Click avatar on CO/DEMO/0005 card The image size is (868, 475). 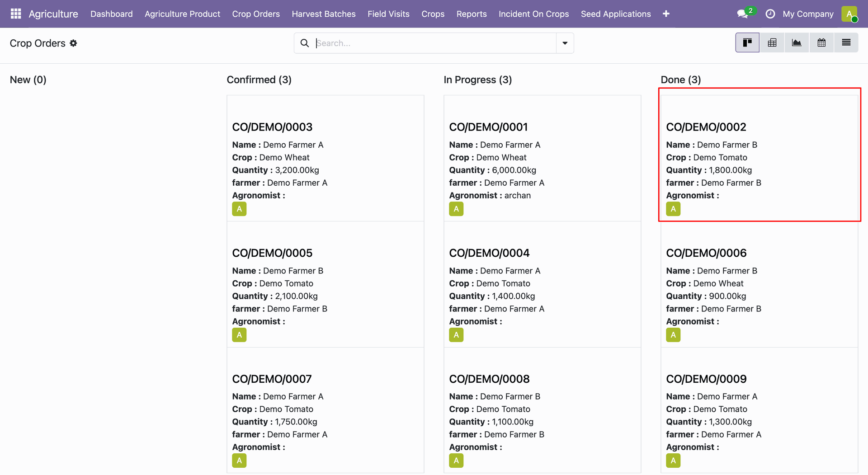coord(239,335)
